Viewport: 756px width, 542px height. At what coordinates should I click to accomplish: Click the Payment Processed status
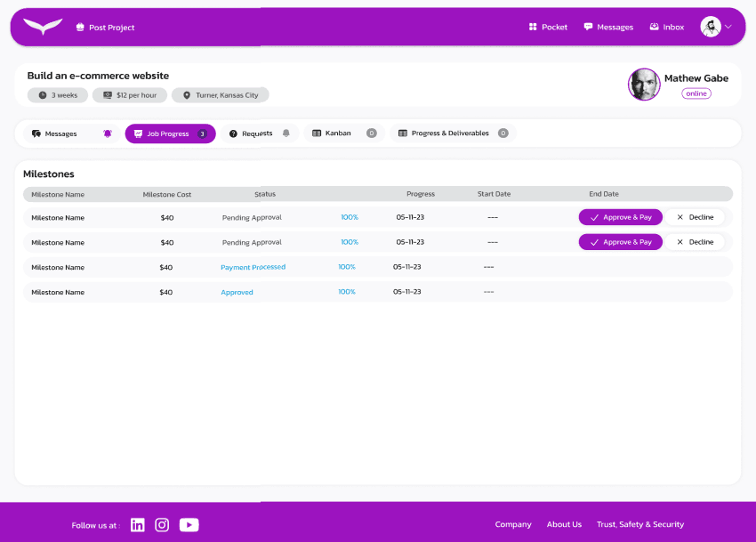[253, 267]
